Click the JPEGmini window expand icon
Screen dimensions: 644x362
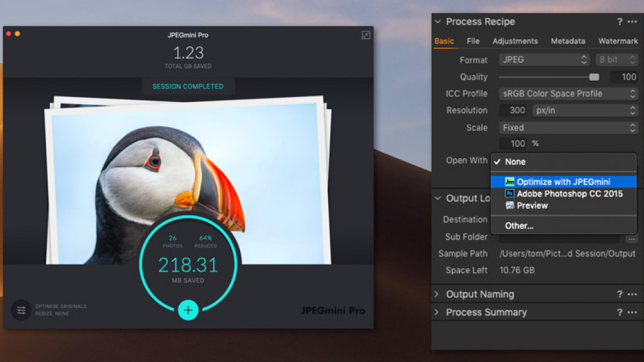point(366,35)
